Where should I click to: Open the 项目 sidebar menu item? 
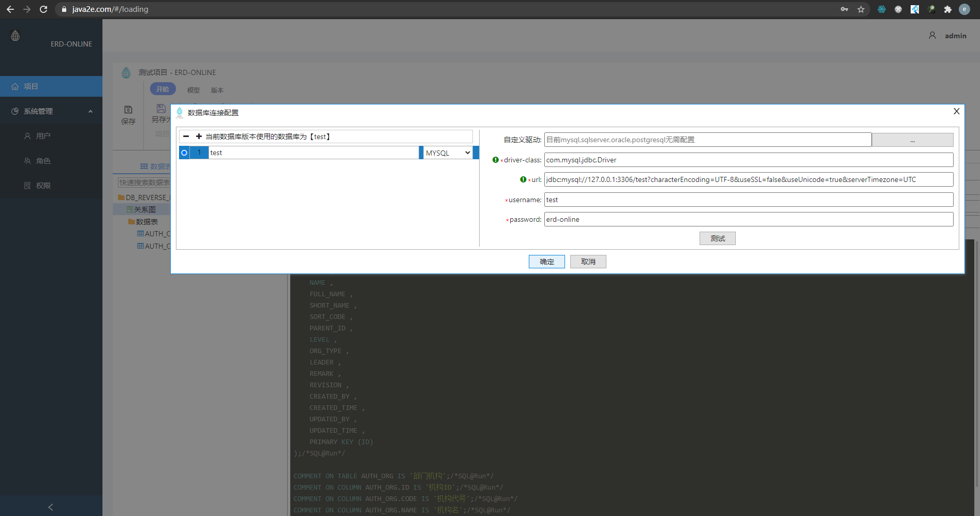click(51, 86)
